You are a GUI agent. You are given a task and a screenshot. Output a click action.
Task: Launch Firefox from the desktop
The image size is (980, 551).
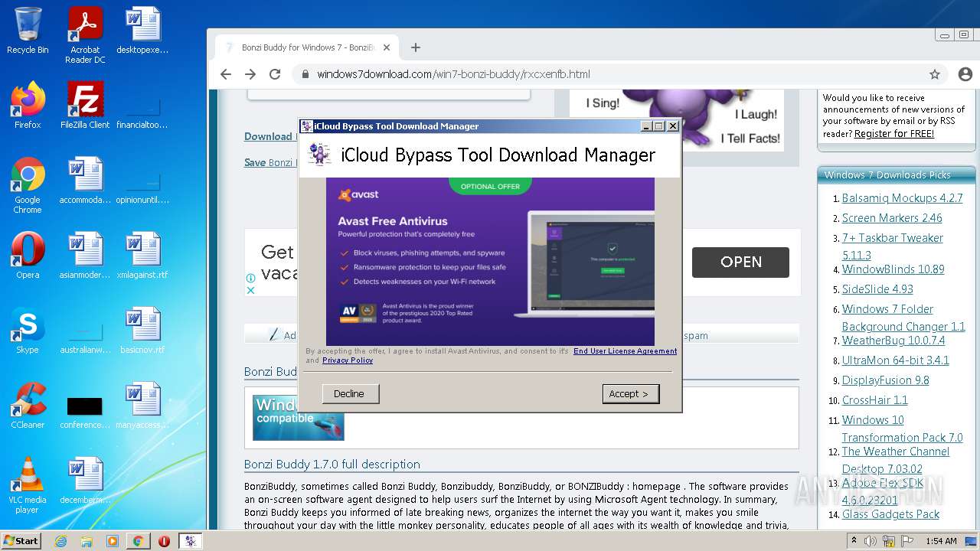pyautogui.click(x=28, y=106)
